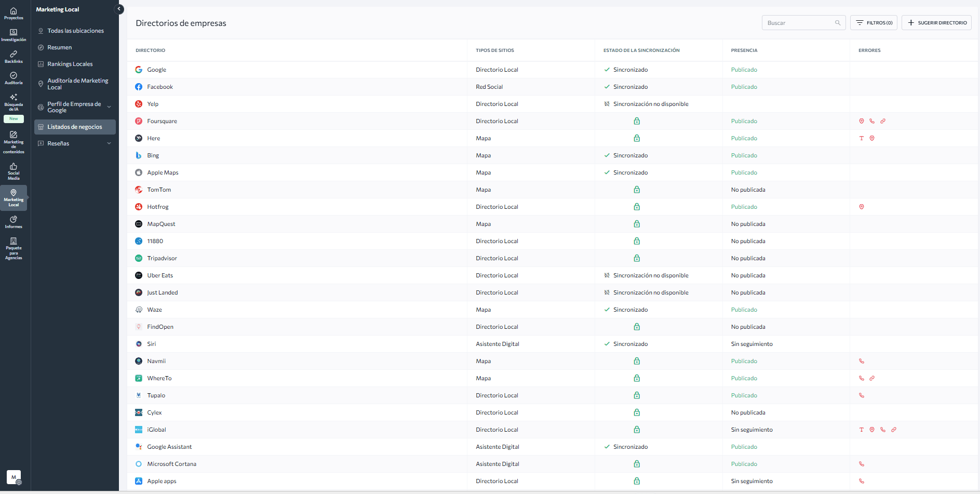This screenshot has height=494, width=980.
Task: Click the Sugerir Directorio button
Action: coord(936,23)
